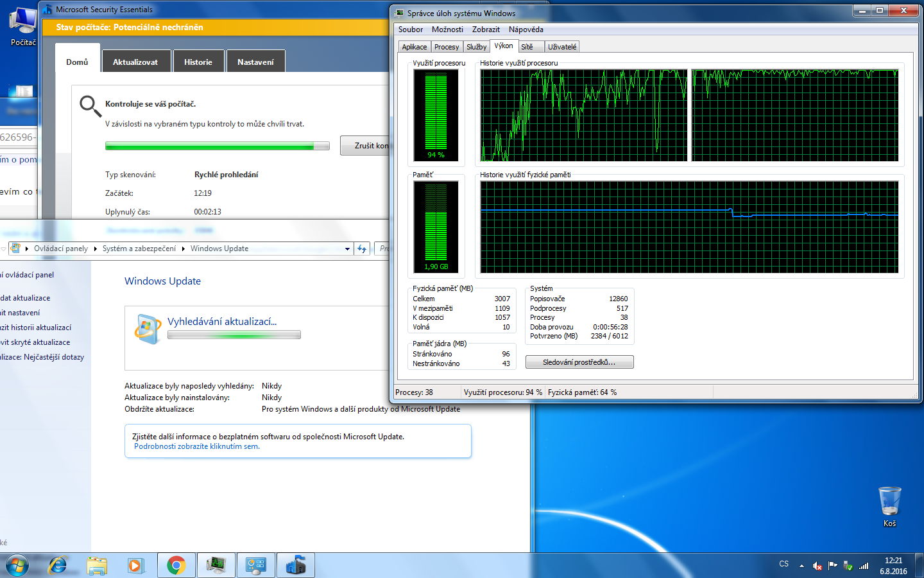This screenshot has height=578, width=924.
Task: Select the Domů tab in Security Essentials
Action: click(x=77, y=62)
